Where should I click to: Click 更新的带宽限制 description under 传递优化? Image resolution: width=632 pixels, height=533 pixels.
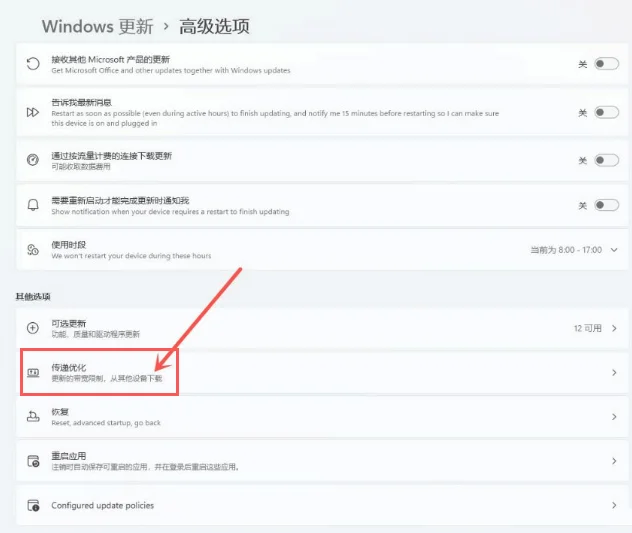tap(107, 379)
